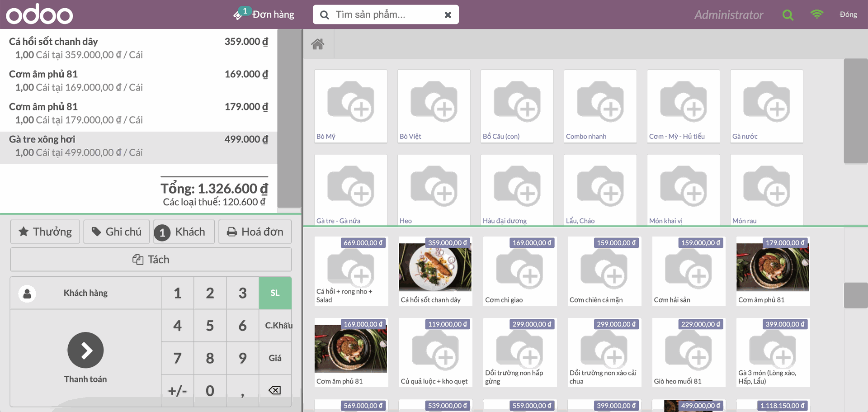The height and width of the screenshot is (412, 868).
Task: Click the category list scrollbar handle
Action: tap(856, 111)
